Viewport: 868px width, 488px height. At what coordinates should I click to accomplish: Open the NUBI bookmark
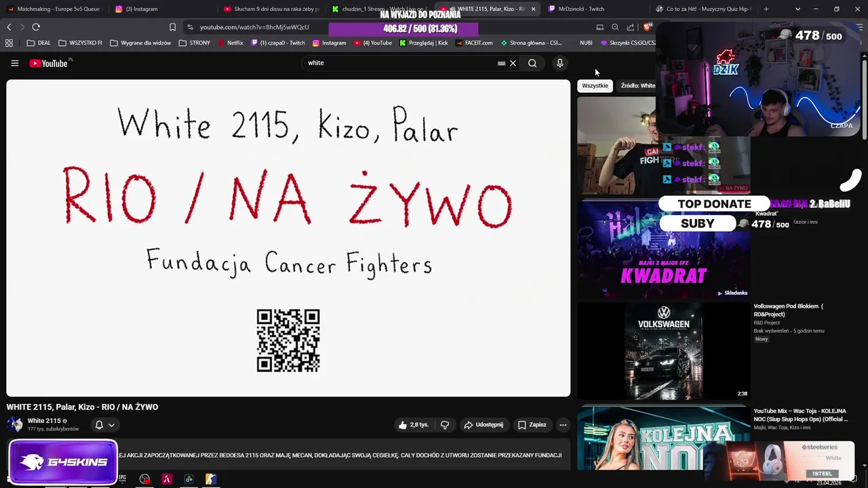586,43
